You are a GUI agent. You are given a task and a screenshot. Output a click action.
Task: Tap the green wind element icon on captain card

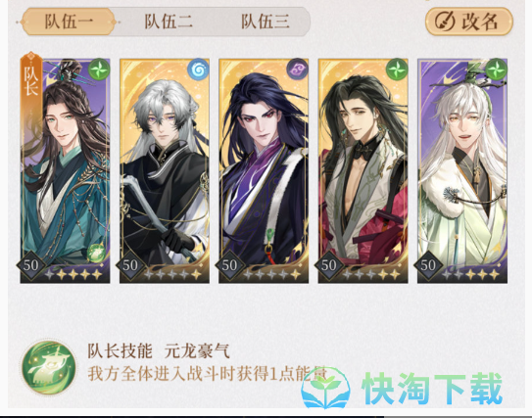click(x=99, y=70)
